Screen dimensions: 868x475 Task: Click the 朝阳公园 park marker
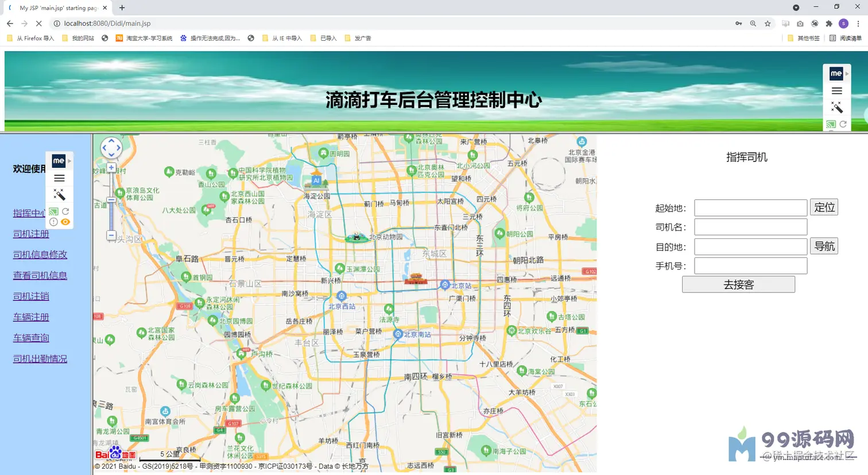(x=499, y=233)
